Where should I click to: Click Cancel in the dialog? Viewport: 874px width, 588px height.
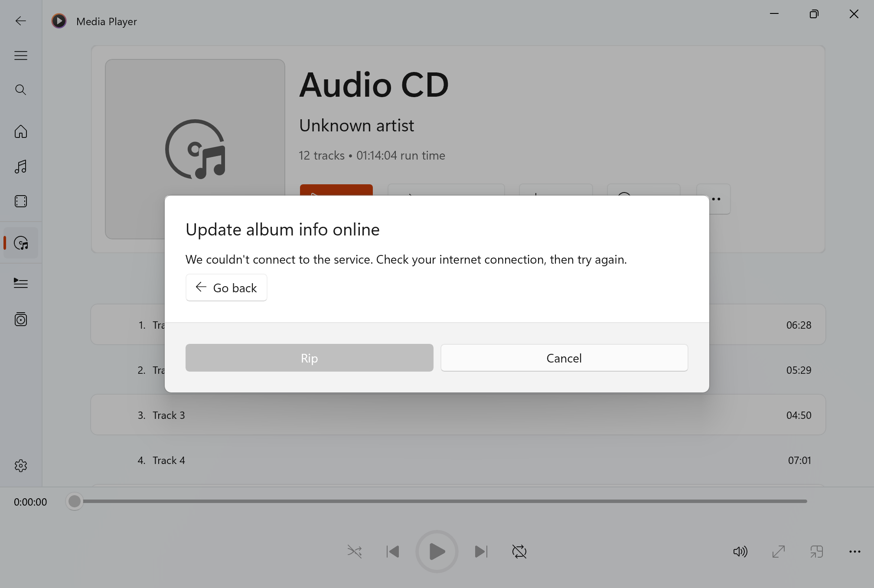pyautogui.click(x=564, y=358)
